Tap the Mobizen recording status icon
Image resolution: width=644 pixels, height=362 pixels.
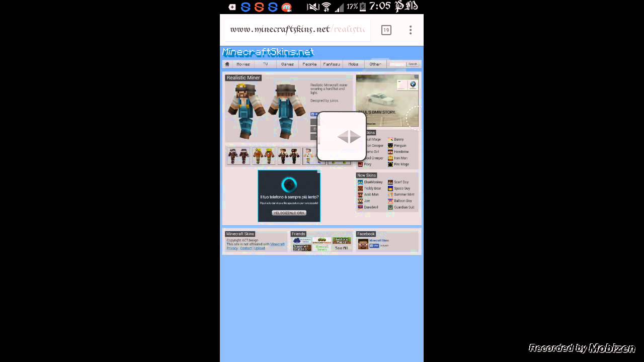pos(286,7)
